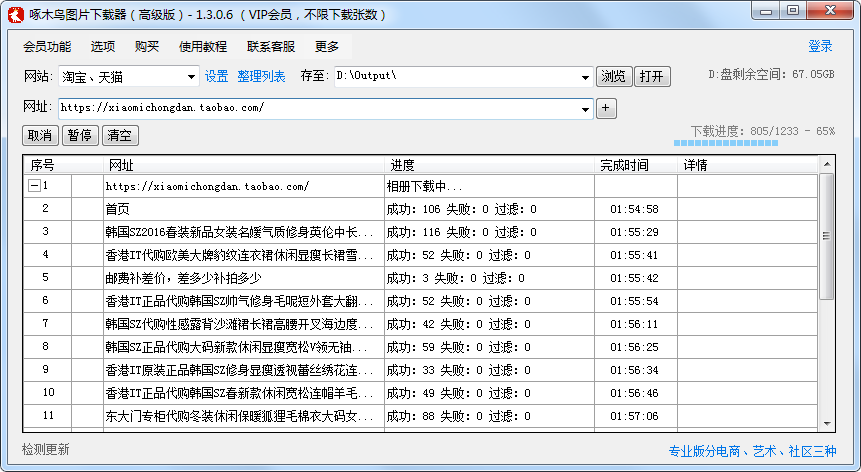Click the list's vertical scrollbar thumb

[x=826, y=237]
